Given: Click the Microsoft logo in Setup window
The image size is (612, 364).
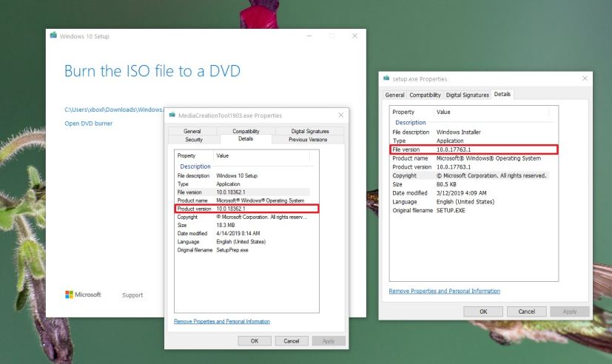Looking at the screenshot, I should click(83, 294).
